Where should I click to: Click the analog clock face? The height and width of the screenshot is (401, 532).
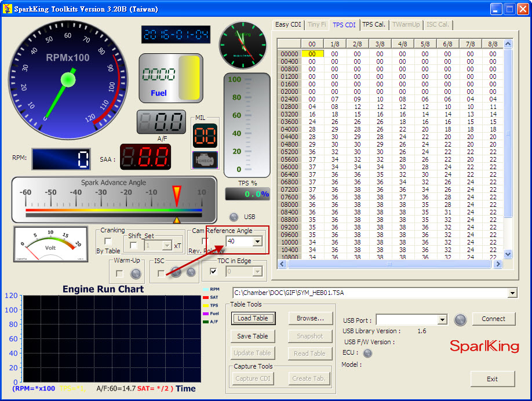pos(243,45)
